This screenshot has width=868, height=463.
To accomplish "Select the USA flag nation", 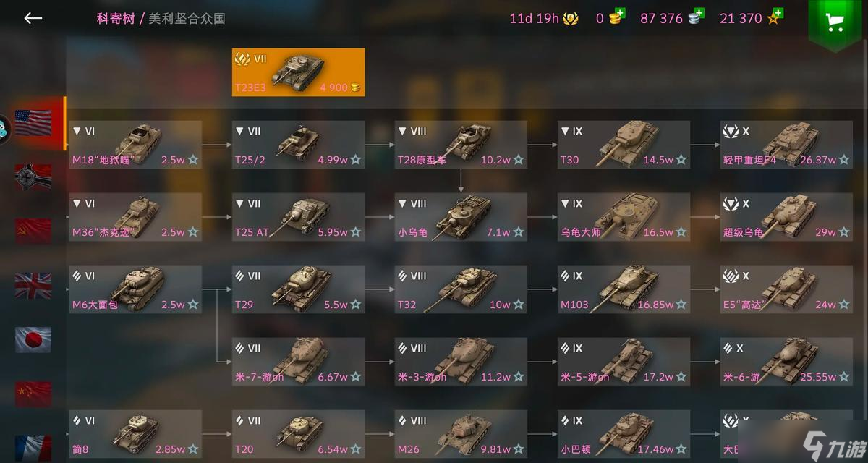I will 33,123.
